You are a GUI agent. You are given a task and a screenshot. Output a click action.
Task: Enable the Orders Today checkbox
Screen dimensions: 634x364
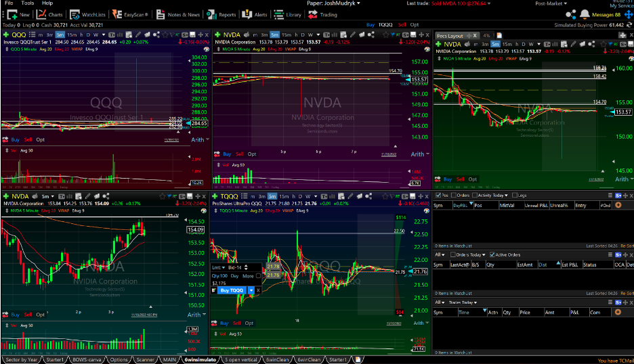coord(453,254)
